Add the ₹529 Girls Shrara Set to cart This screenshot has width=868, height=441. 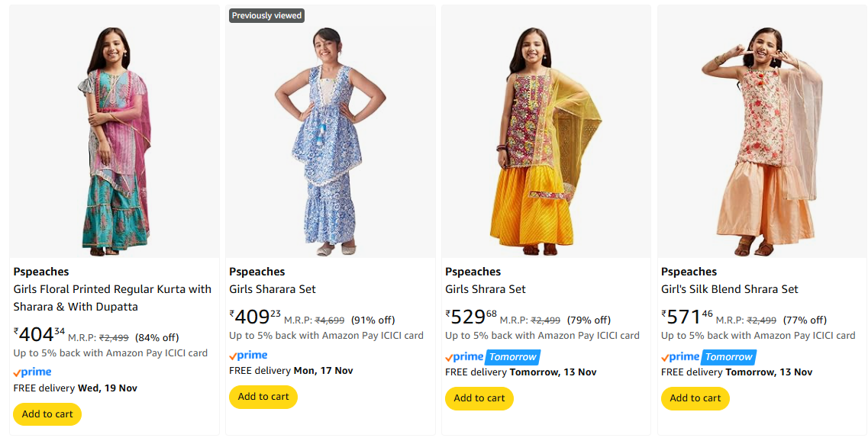pyautogui.click(x=479, y=398)
